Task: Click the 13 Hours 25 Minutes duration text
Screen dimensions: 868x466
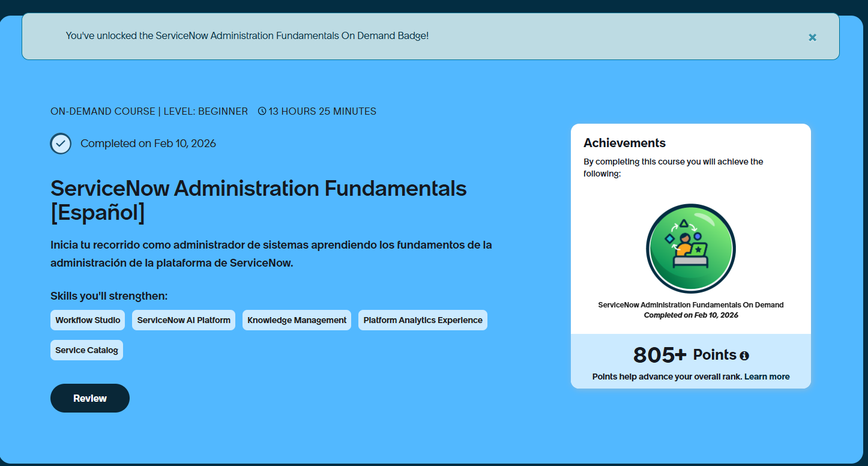Action: (322, 111)
